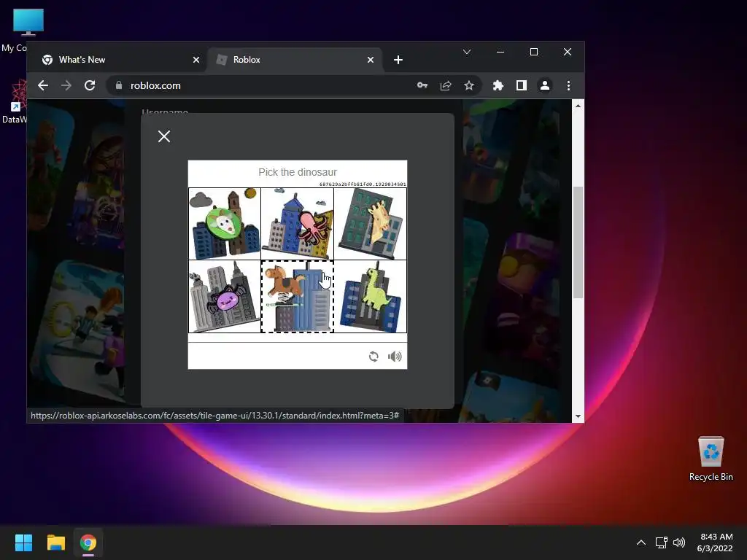747x560 pixels.
Task: Show hidden tray icons chevron
Action: pos(641,542)
